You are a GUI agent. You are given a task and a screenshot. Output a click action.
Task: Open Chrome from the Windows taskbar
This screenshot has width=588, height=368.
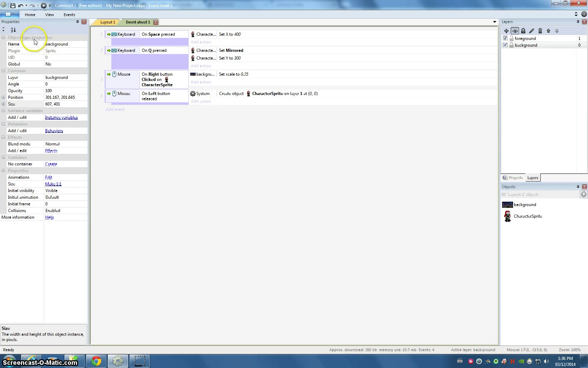point(96,361)
